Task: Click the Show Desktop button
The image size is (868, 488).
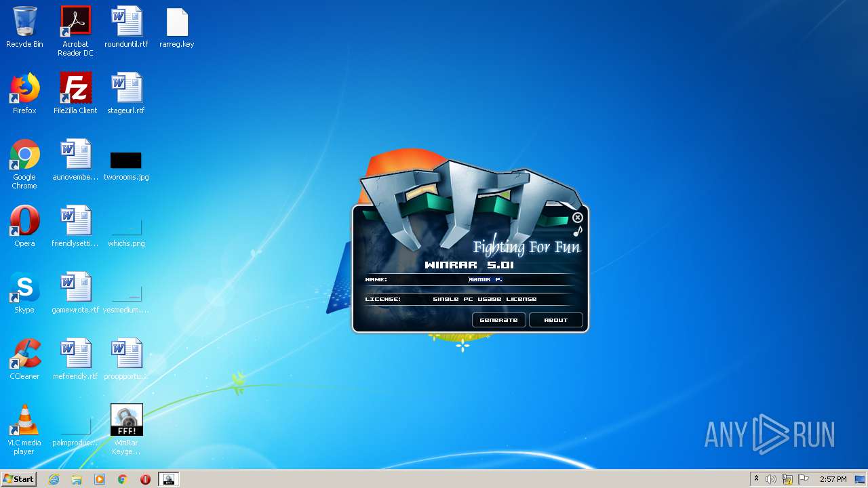Action: tap(861, 479)
